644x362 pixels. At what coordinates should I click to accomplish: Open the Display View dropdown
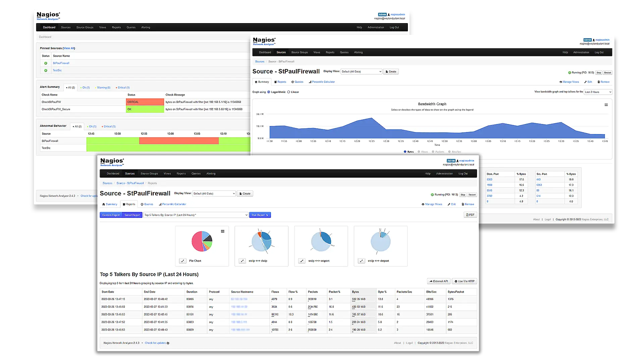tap(214, 193)
